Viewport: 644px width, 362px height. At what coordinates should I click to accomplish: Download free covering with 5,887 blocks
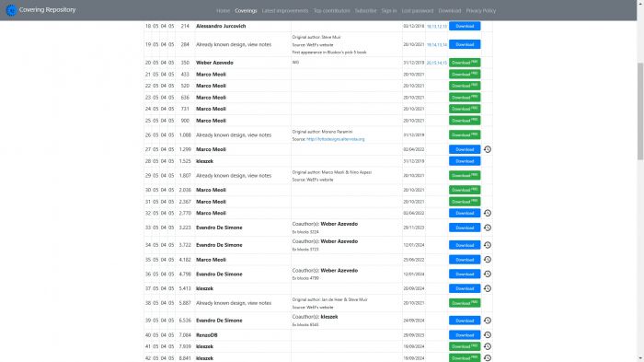coord(465,303)
